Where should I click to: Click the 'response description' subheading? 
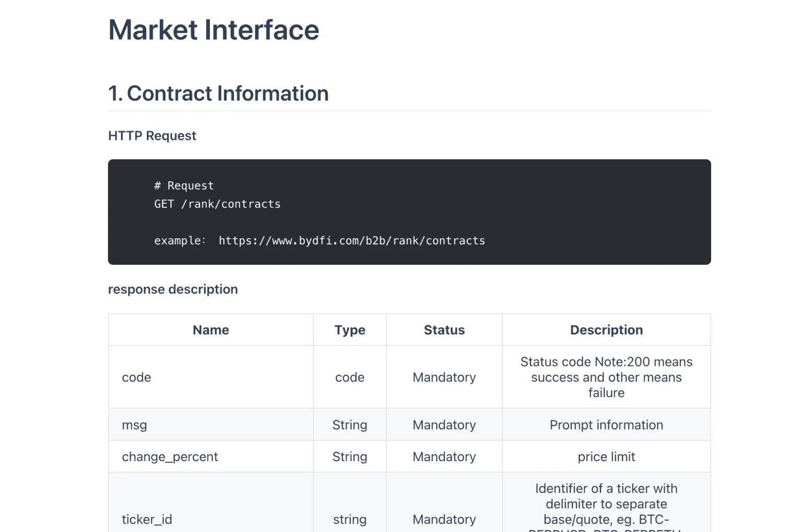tap(173, 289)
